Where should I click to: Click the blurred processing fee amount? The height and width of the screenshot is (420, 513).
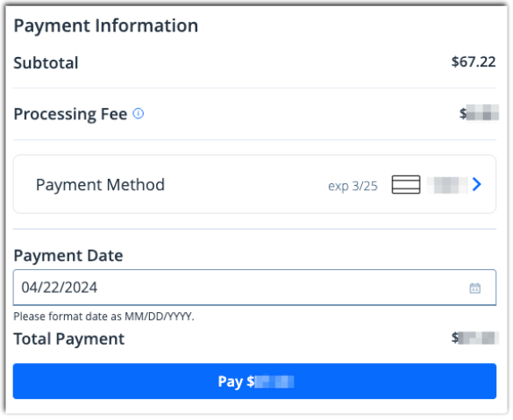(479, 112)
